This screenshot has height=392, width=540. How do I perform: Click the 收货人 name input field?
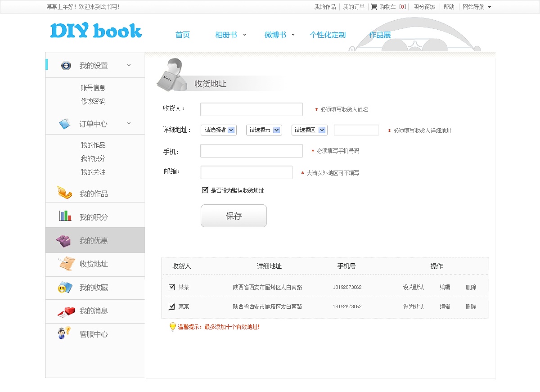252,109
